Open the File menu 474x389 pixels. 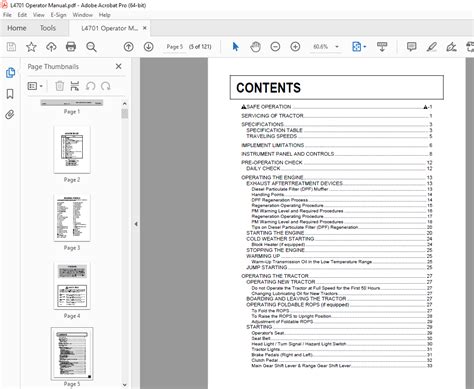click(7, 15)
